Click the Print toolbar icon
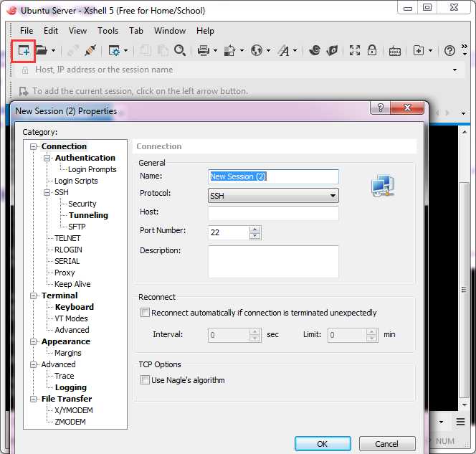This screenshot has height=454, width=476. [x=204, y=50]
